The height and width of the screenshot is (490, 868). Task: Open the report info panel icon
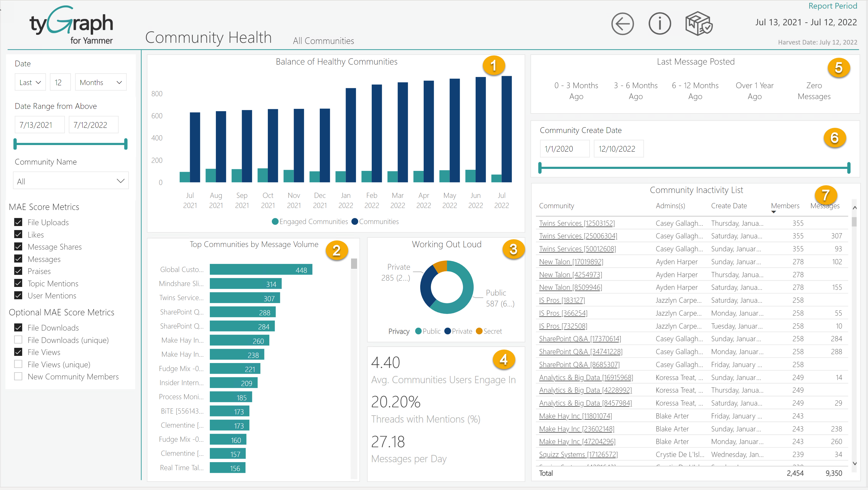point(659,23)
